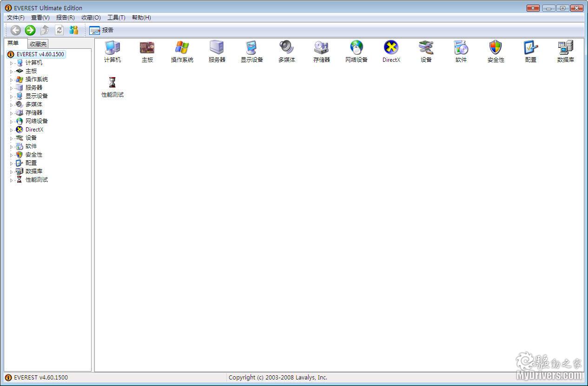Expand the 多媒体 tree node
The image size is (588, 386).
pos(12,105)
